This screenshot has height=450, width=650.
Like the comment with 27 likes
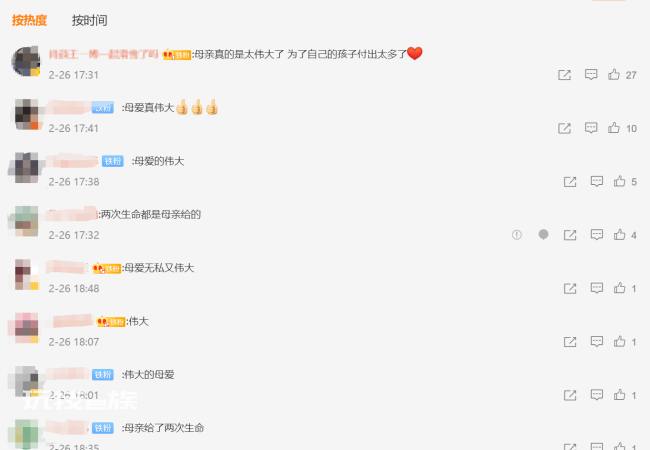coord(614,75)
